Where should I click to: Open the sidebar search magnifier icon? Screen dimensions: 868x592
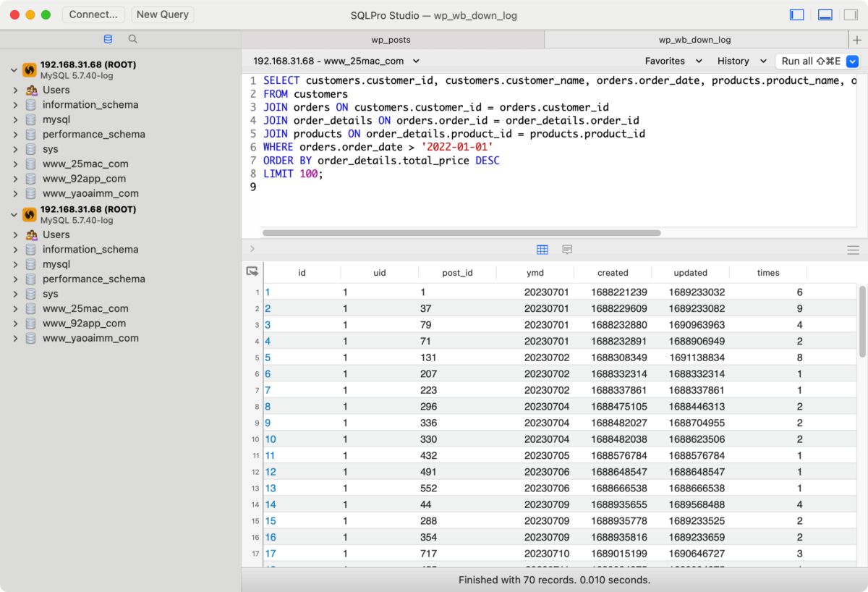[x=132, y=39]
